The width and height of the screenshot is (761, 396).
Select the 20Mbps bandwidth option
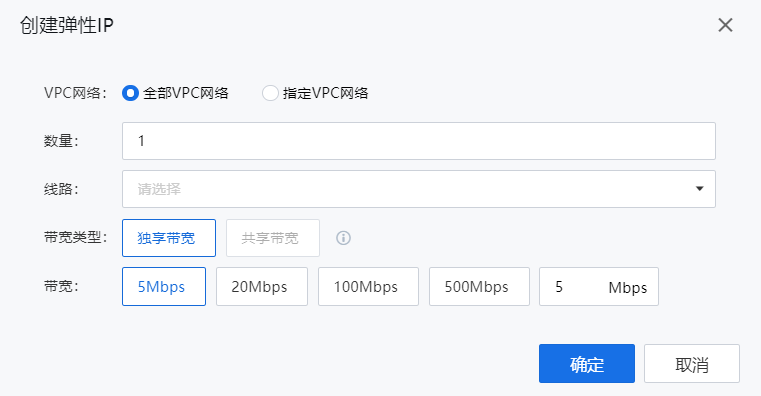(x=262, y=286)
